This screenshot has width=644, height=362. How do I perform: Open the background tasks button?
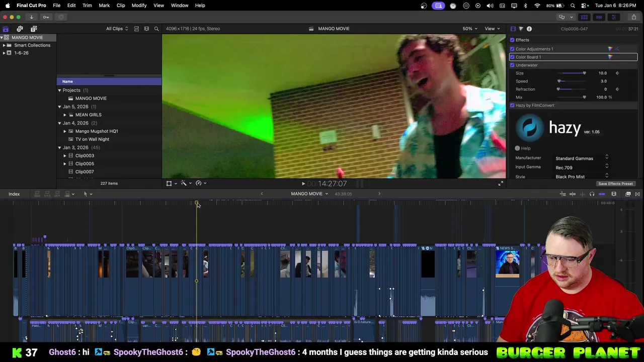click(61, 17)
